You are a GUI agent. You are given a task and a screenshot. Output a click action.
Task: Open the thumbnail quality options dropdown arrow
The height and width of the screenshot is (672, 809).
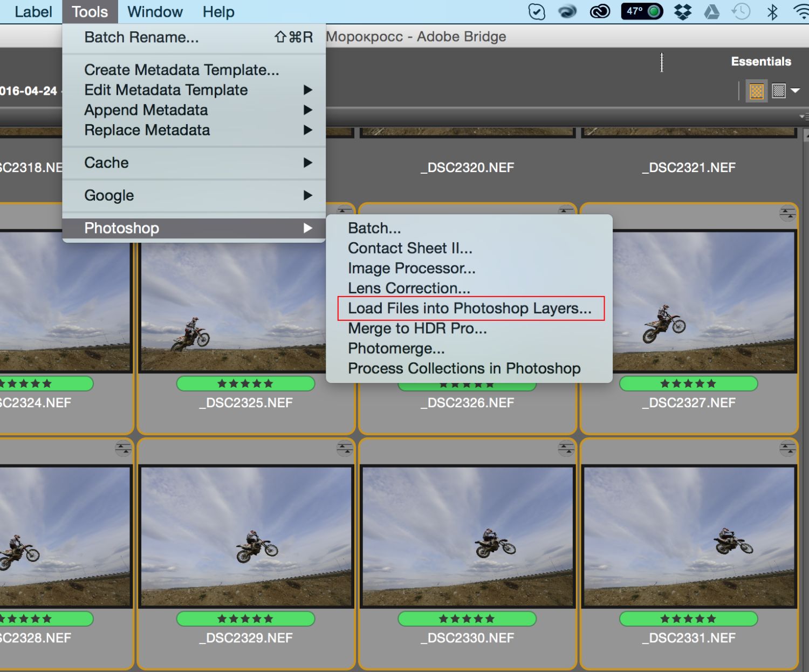(795, 91)
